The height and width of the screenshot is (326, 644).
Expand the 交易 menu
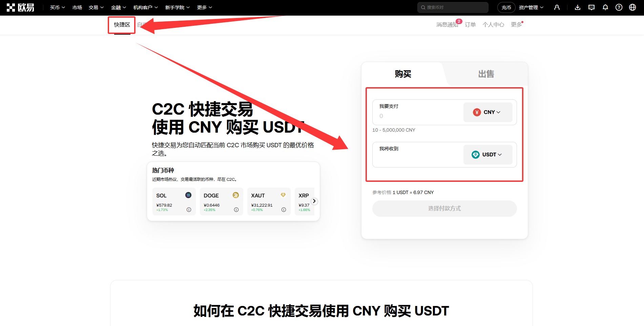[96, 7]
